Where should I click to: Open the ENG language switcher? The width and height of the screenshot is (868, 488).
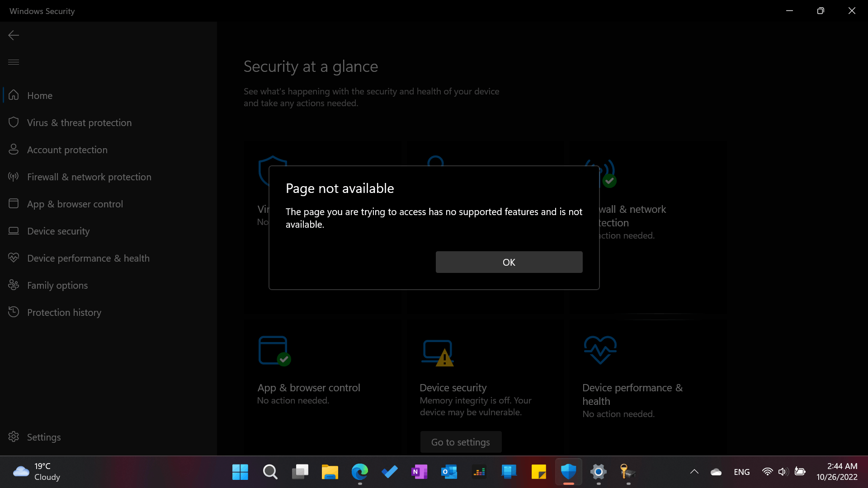click(741, 472)
